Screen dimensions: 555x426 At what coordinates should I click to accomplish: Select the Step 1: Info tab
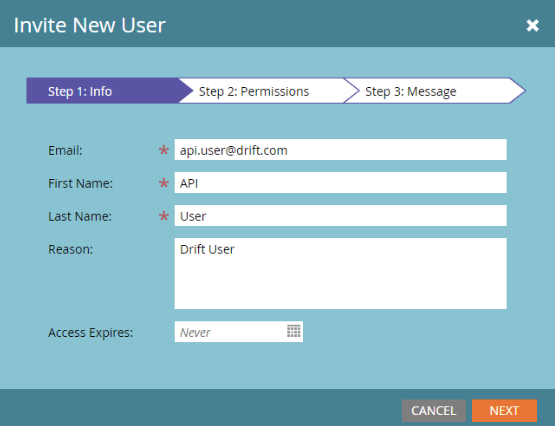coord(103,91)
